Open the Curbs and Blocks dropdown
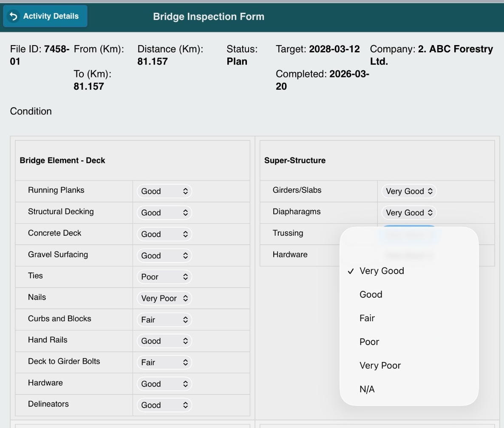Viewport: 504px width, 428px height. (164, 320)
